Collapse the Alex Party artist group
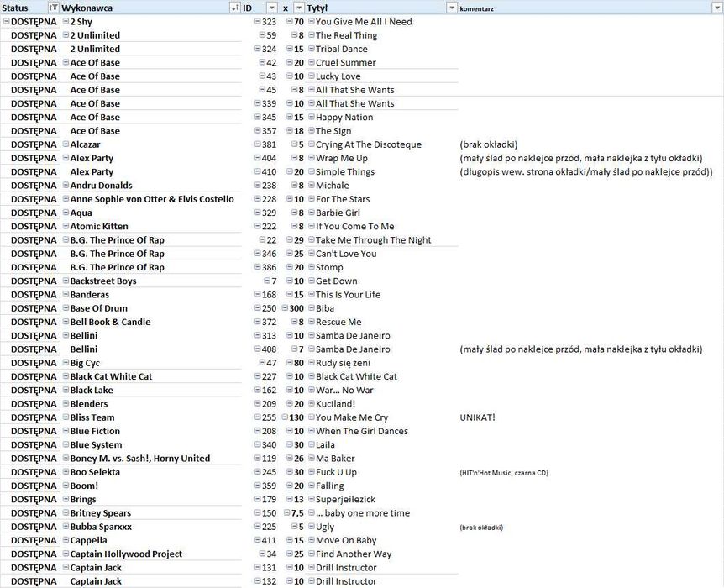Screen dimensions: 724x588 [x=66, y=158]
